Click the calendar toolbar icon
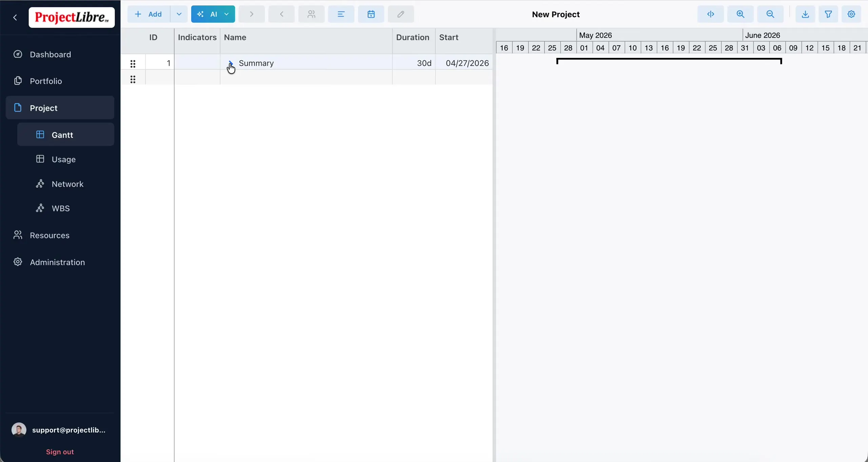Image resolution: width=868 pixels, height=462 pixels. pyautogui.click(x=371, y=14)
